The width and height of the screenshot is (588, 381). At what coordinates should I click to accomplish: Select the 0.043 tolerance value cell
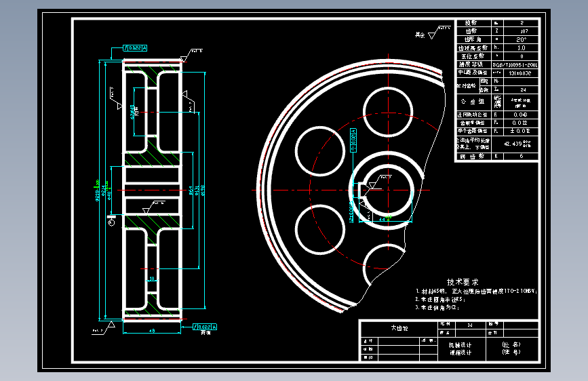click(521, 115)
